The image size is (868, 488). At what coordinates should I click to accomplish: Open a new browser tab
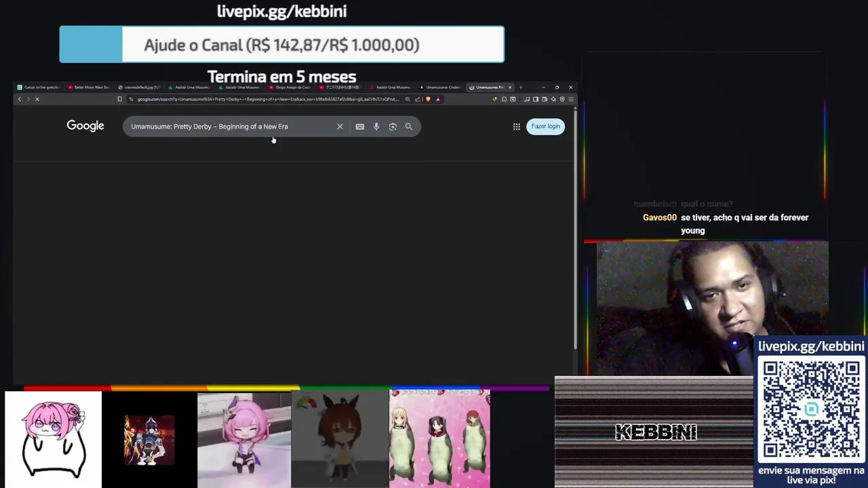click(x=520, y=87)
